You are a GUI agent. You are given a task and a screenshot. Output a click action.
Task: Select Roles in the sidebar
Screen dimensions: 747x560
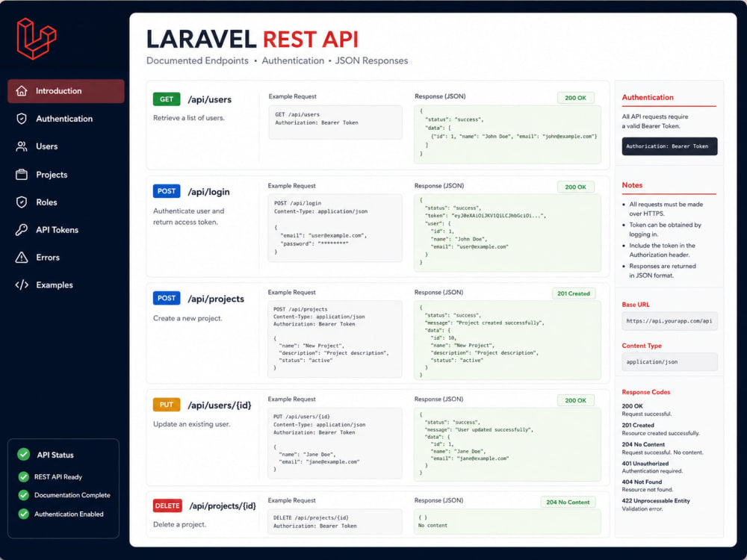pyautogui.click(x=66, y=202)
